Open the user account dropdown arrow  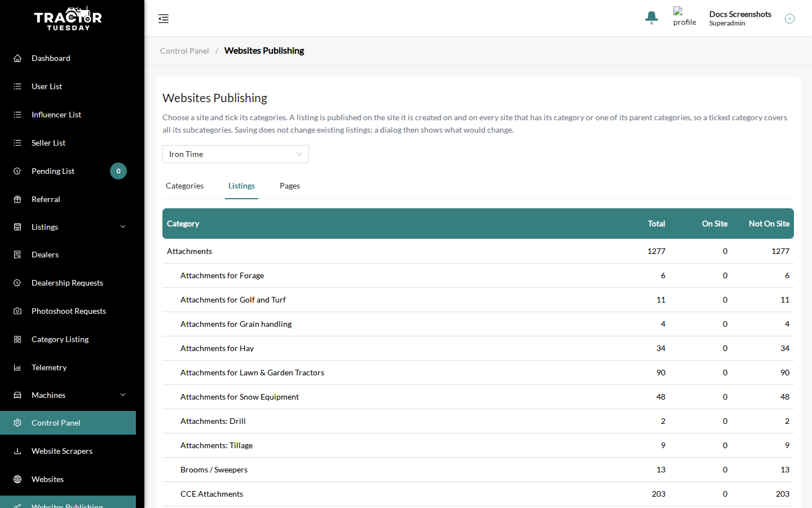pyautogui.click(x=789, y=19)
